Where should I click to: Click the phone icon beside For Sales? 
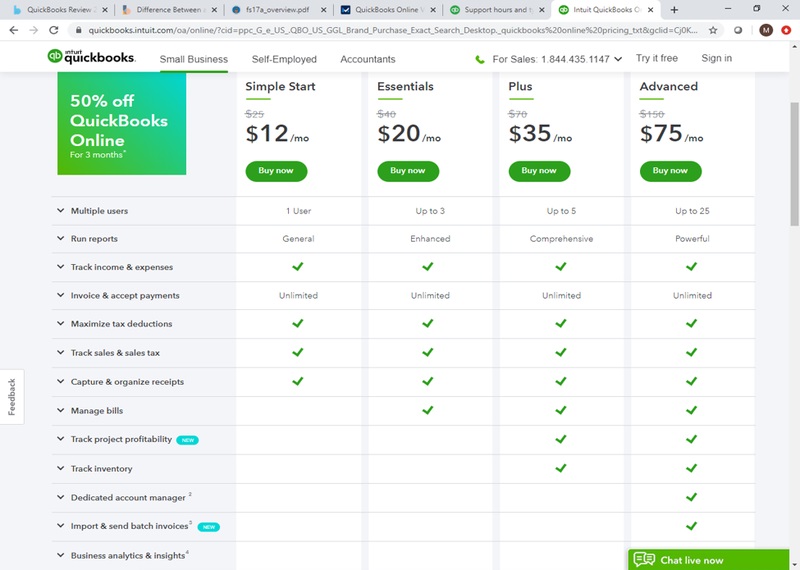click(x=480, y=59)
